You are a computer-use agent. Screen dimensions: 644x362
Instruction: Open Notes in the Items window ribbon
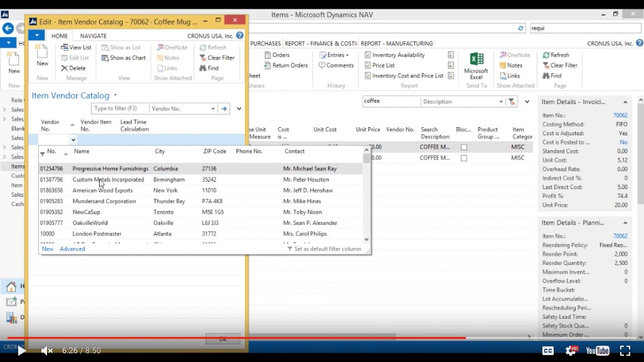click(510, 65)
